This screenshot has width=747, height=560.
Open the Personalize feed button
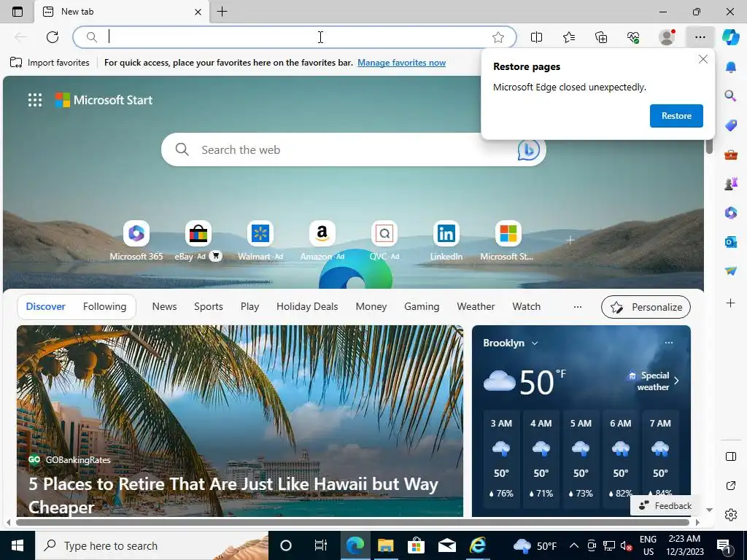click(x=646, y=307)
